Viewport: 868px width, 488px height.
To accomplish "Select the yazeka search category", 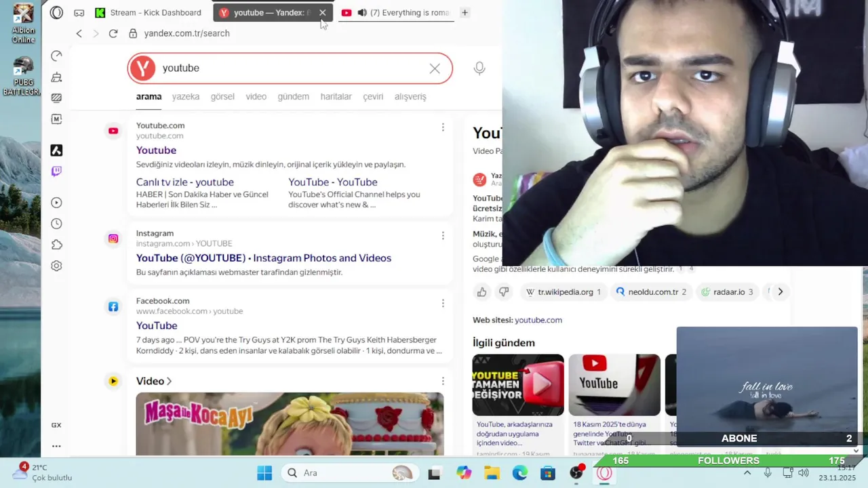I will click(186, 96).
